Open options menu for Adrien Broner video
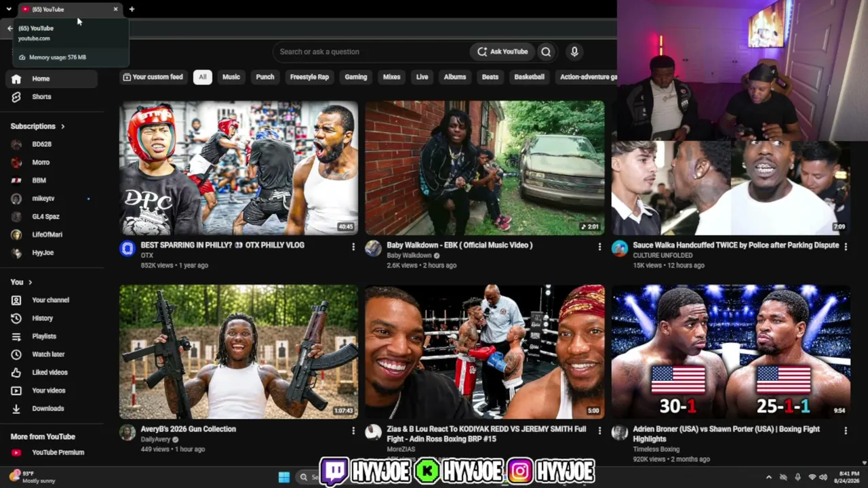Viewport: 868px width, 488px height. tap(846, 430)
